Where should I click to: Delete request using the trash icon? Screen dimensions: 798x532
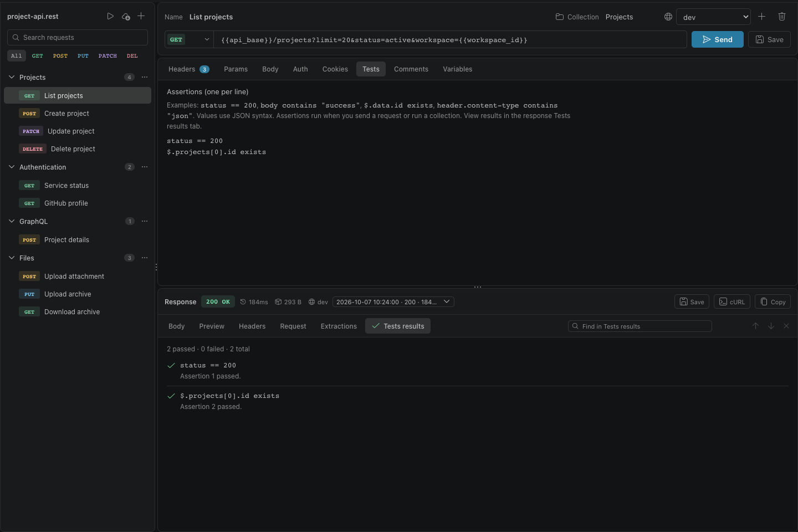click(782, 17)
